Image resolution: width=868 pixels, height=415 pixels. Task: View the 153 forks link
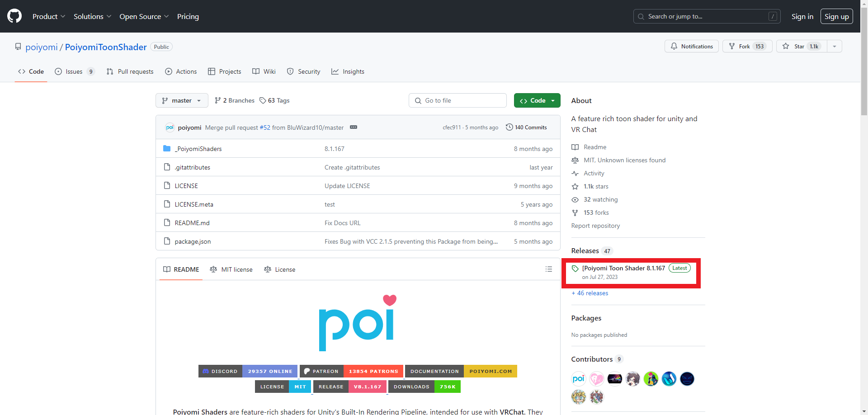coord(590,212)
